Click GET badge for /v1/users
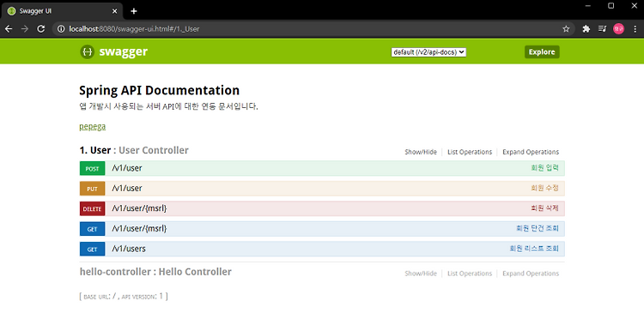Viewport: 644px width, 319px height. [93, 249]
